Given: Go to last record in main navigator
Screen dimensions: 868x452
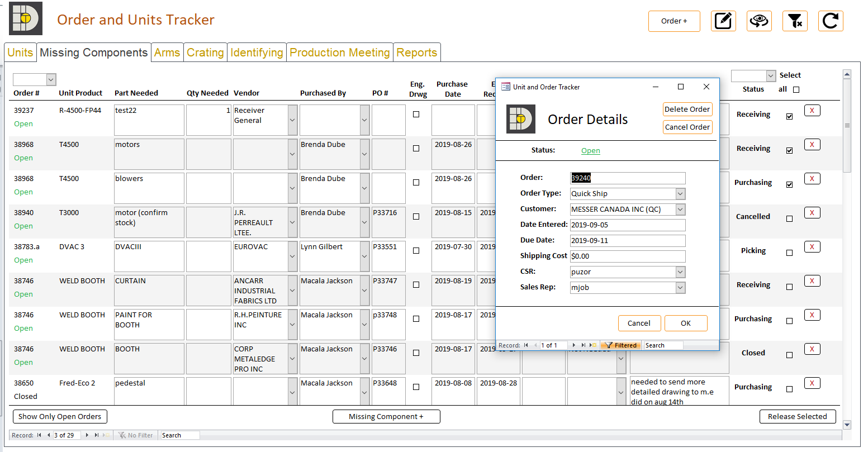Looking at the screenshot, I should click(96, 435).
